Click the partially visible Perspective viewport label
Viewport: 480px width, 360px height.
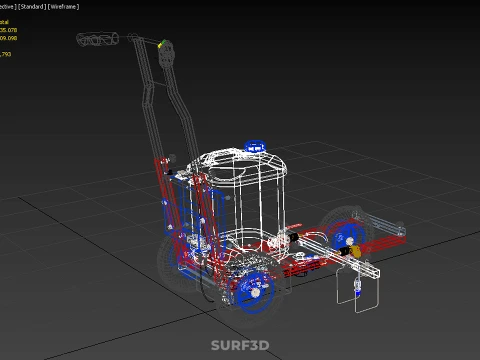8,7
